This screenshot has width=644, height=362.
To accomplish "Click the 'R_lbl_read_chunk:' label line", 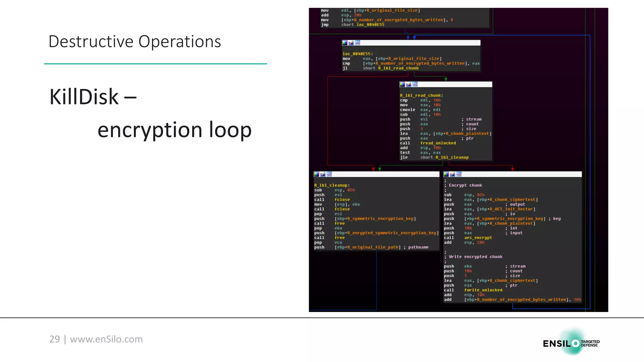I will pyautogui.click(x=421, y=96).
